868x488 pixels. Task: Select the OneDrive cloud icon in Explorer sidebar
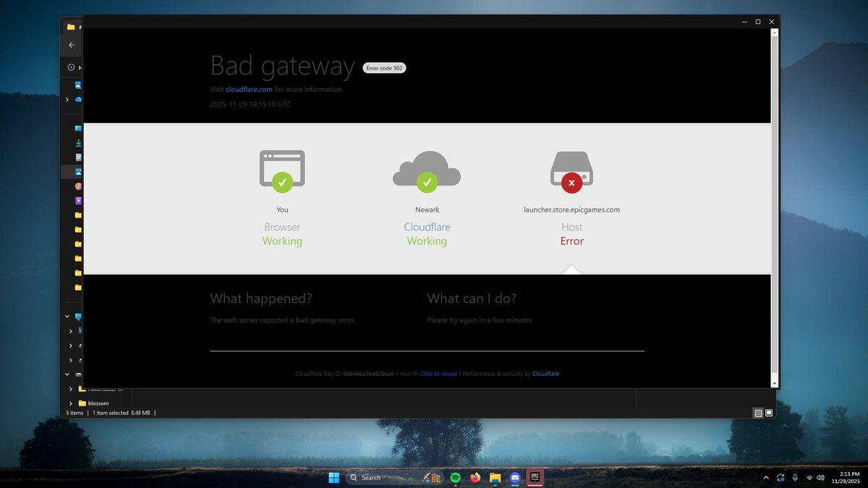tap(78, 100)
